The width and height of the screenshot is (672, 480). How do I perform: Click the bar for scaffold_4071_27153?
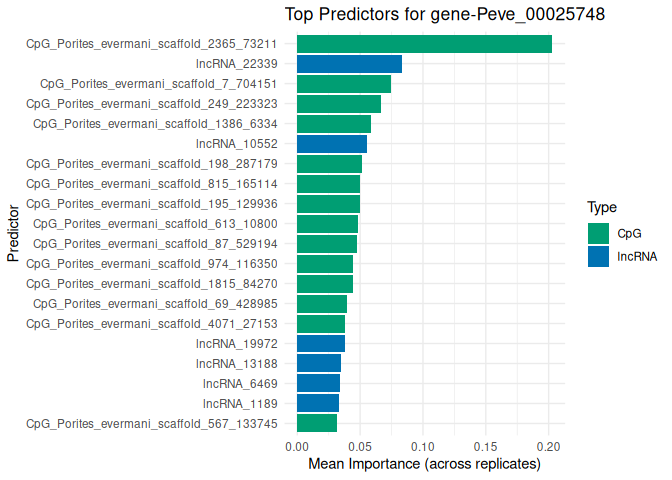321,323
